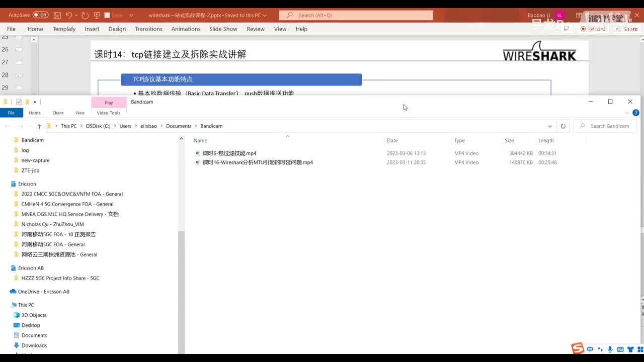Undo last action in PowerPoint
644x362 pixels.
click(69, 16)
